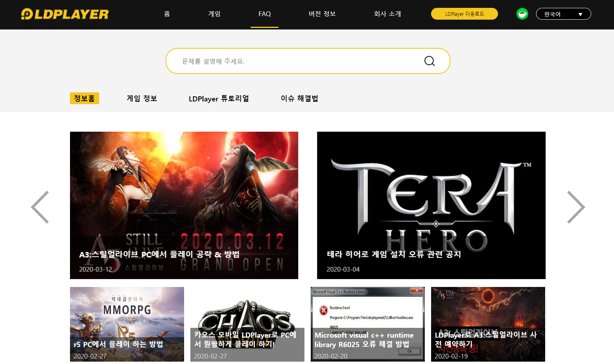Image resolution: width=614 pixels, height=364 pixels.
Task: Go to previous carousel slide arrow
Action: coord(40,207)
